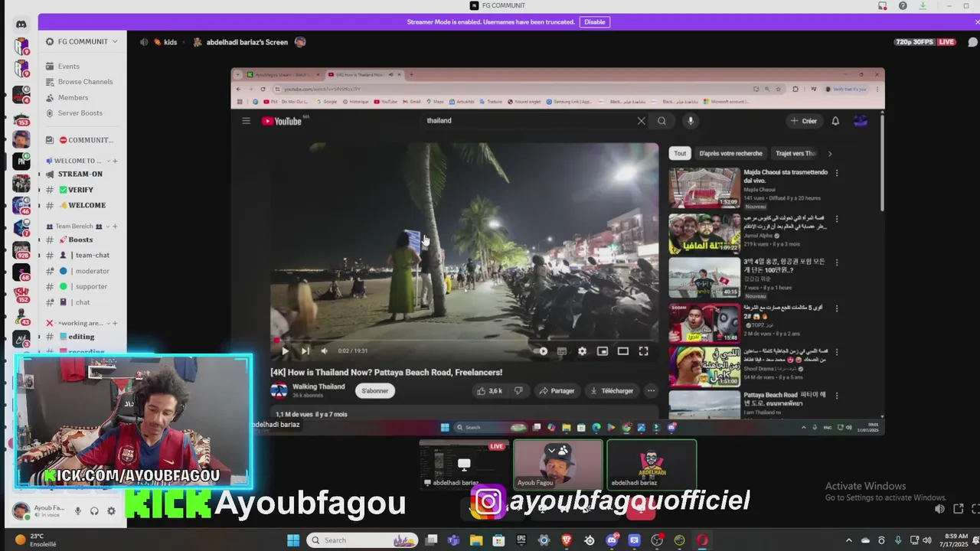Screen dimensions: 980x551
Task: Select the server icon with 46 badge
Action: point(21,206)
